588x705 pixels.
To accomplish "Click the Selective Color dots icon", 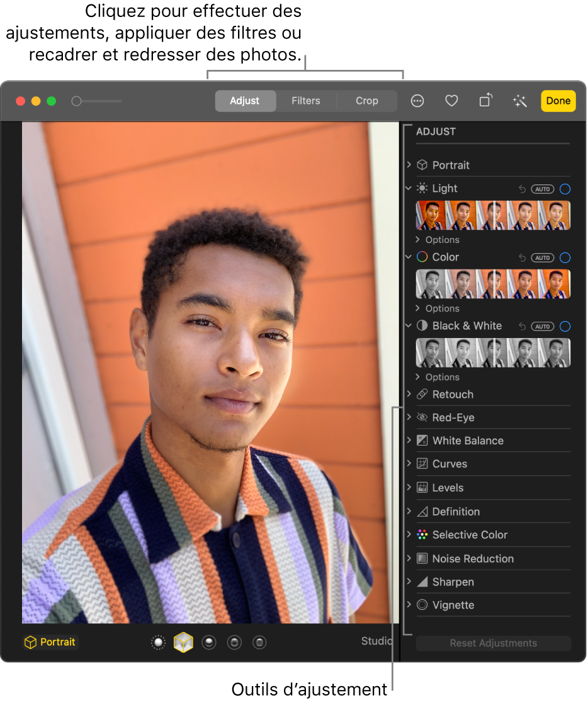I will pyautogui.click(x=422, y=534).
